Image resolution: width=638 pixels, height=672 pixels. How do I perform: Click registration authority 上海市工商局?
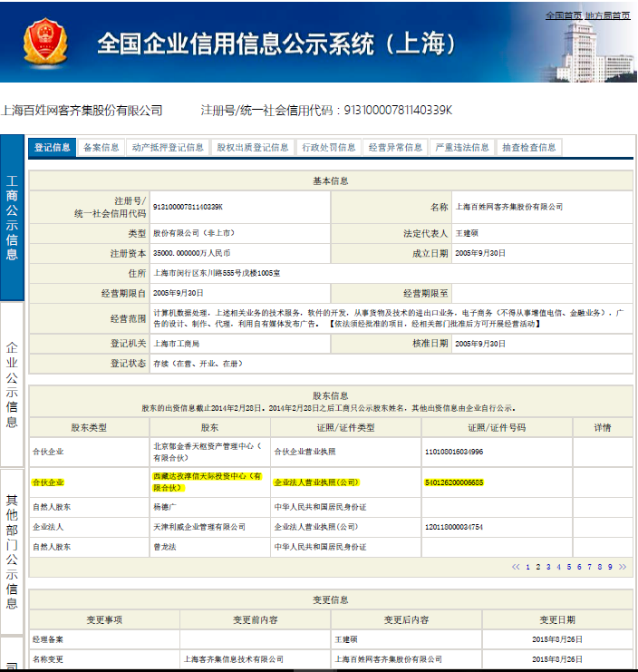pos(176,344)
